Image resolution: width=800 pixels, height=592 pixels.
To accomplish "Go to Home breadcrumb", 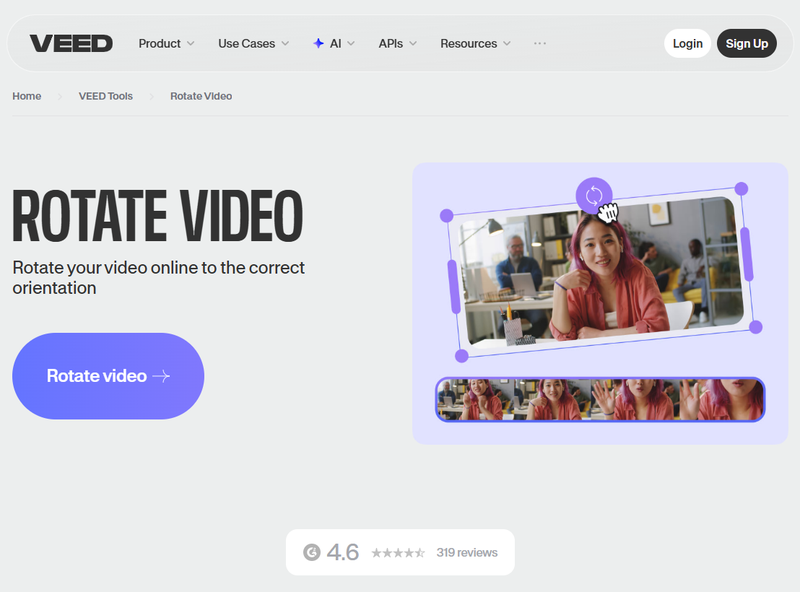I will pyautogui.click(x=27, y=96).
